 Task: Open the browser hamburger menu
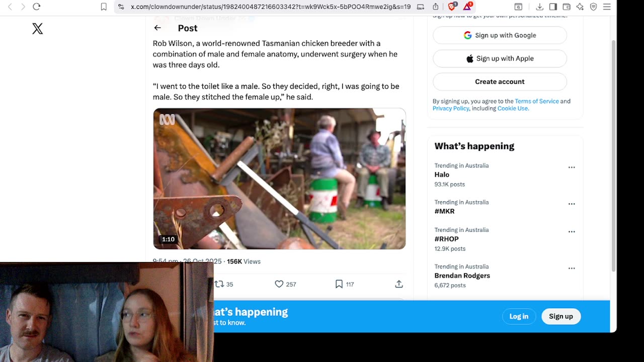pyautogui.click(x=607, y=7)
